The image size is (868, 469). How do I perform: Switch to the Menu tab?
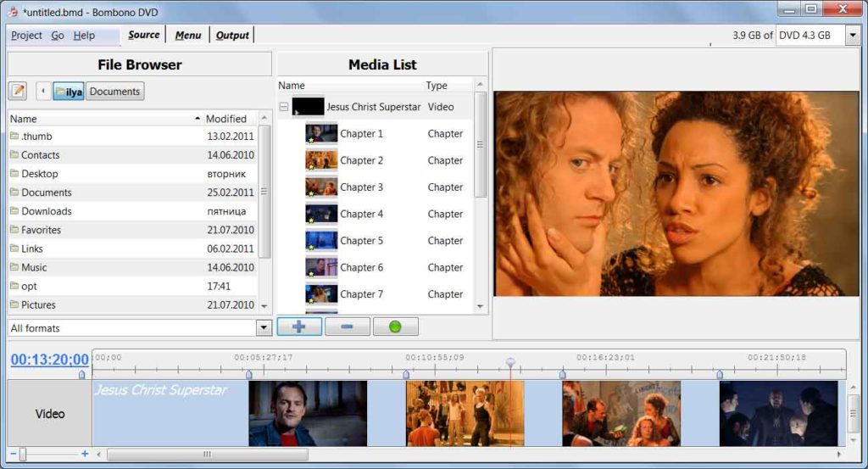coord(188,35)
